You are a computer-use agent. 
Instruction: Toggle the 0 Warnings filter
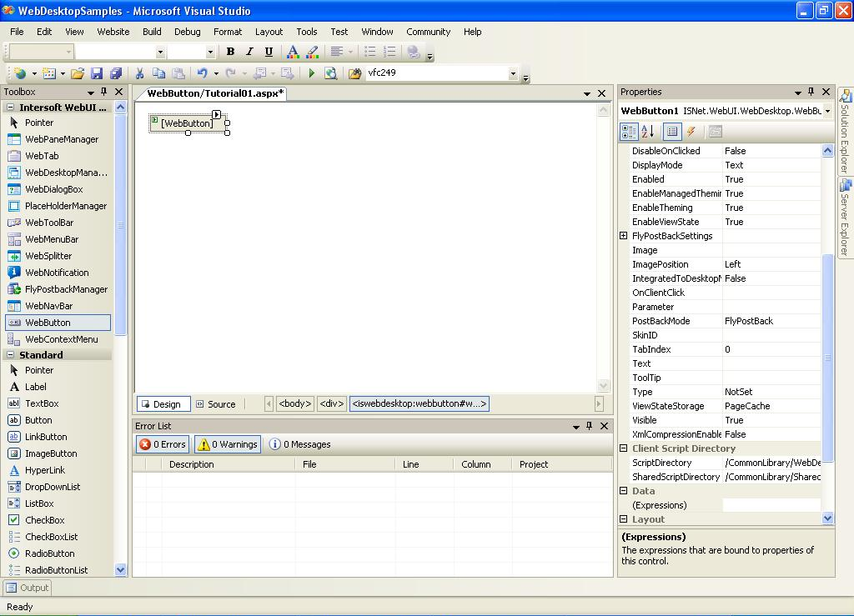pos(228,444)
